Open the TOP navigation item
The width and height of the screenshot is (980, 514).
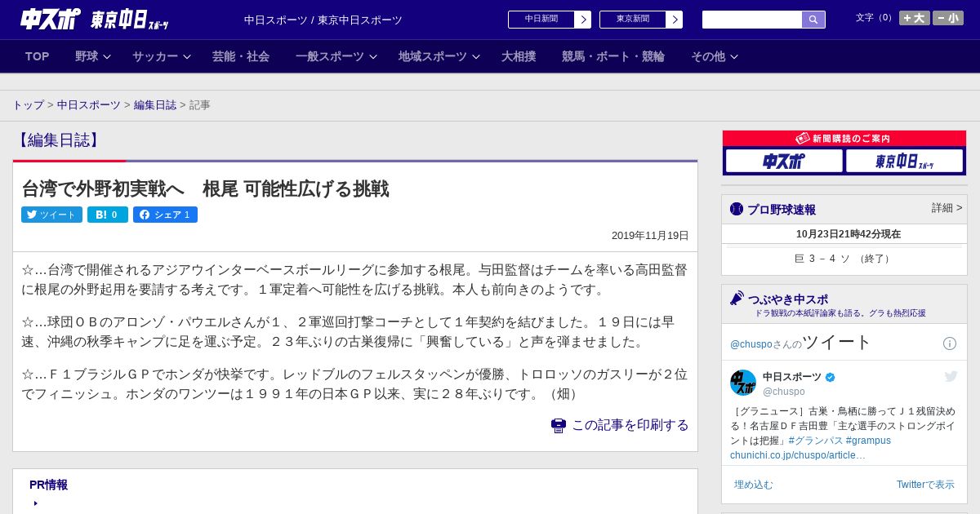click(38, 56)
